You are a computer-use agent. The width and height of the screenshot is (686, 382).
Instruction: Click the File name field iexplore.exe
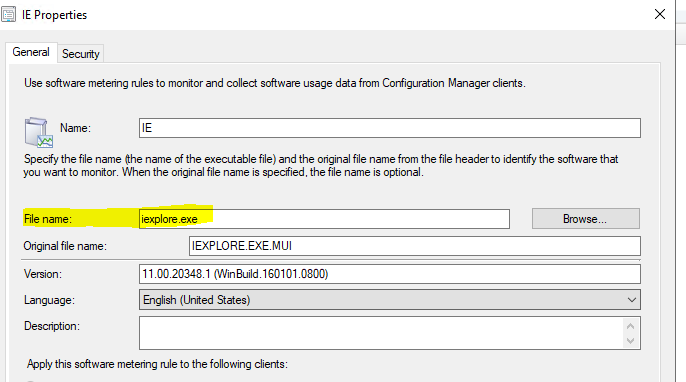(x=324, y=219)
